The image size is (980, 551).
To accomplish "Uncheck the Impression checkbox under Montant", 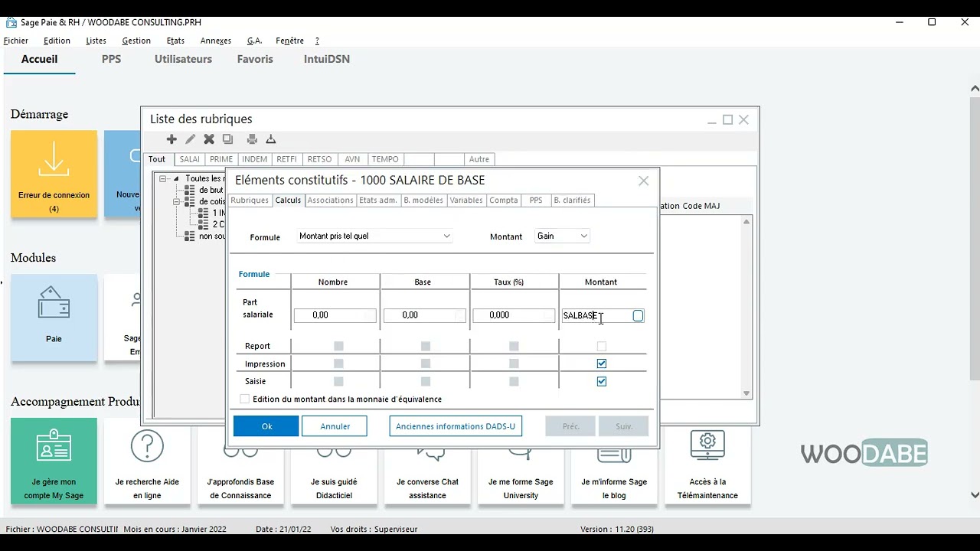I will [602, 364].
